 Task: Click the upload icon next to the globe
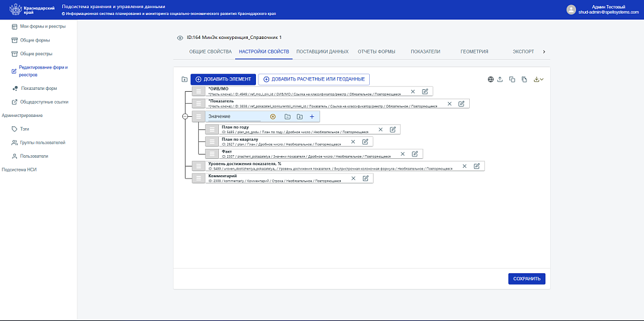(500, 79)
